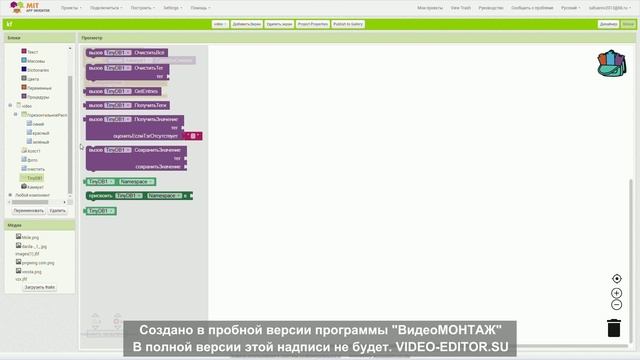Open the Руководство link
Viewport: 640px width, 360px height.
click(x=491, y=8)
